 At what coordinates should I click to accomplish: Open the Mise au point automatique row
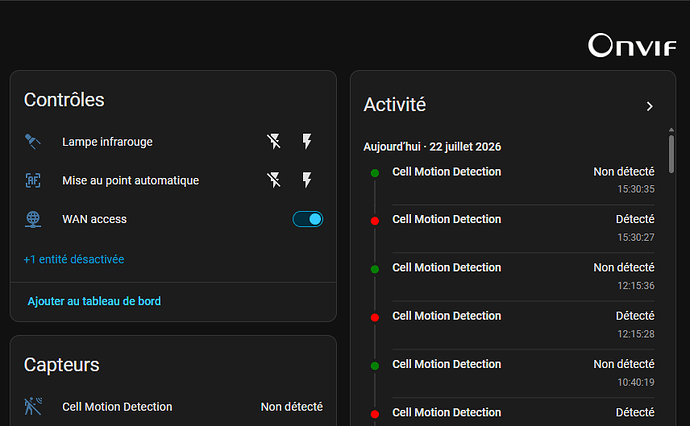click(x=173, y=180)
